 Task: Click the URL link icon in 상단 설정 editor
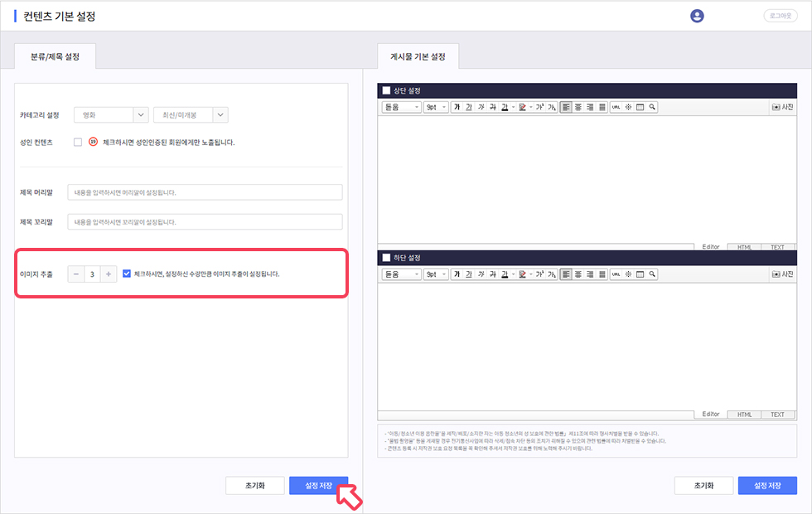(616, 107)
